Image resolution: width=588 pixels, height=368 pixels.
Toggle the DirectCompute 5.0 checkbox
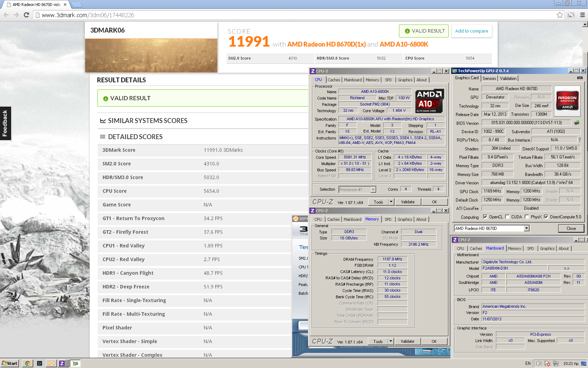click(x=546, y=217)
